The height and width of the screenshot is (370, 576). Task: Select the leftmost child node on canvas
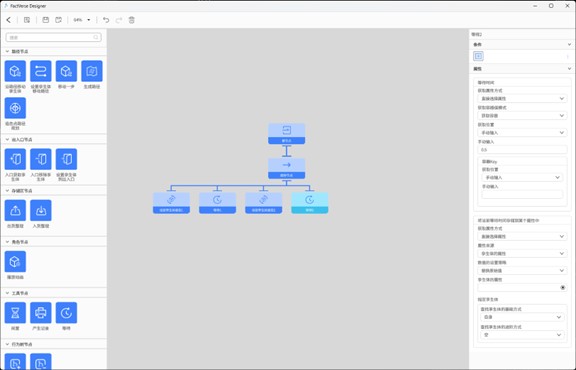[171, 203]
